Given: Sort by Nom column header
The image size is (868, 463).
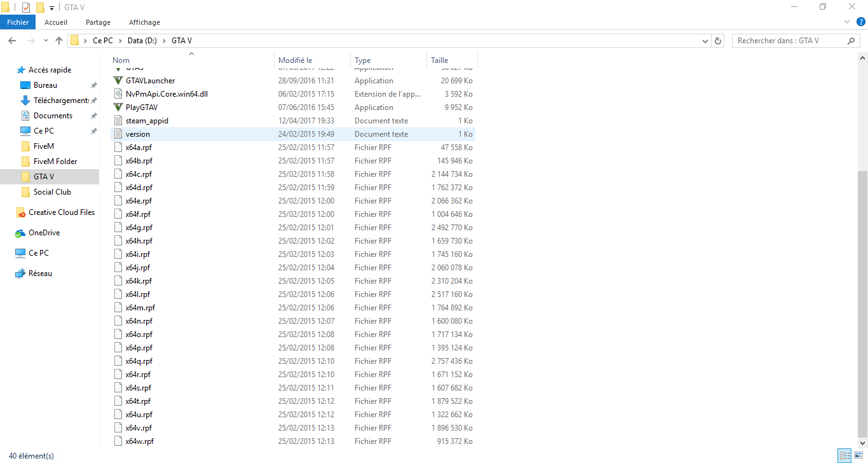Looking at the screenshot, I should (191, 60).
